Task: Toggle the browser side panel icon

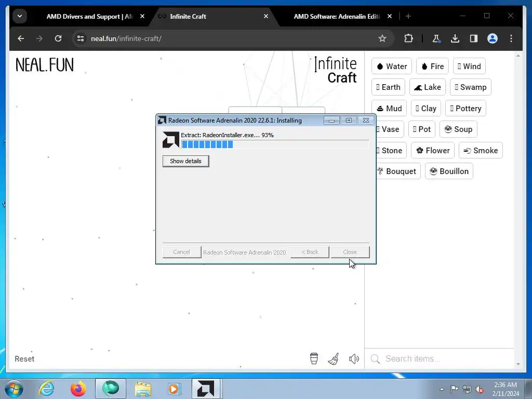Action: [x=474, y=38]
